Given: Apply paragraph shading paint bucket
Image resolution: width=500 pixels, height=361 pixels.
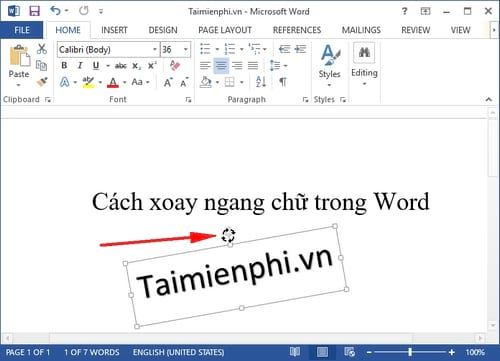Looking at the screenshot, I should (x=206, y=82).
